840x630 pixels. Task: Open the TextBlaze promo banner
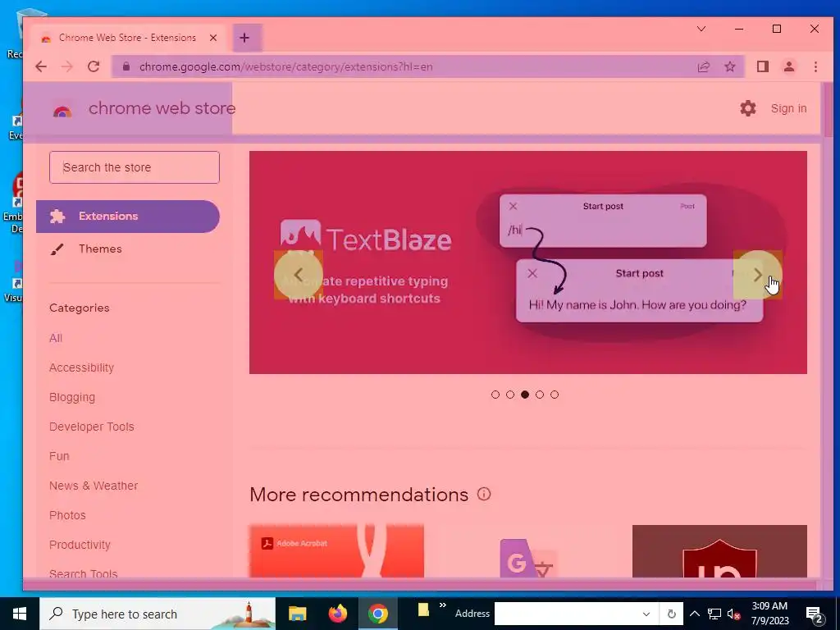pos(527,262)
